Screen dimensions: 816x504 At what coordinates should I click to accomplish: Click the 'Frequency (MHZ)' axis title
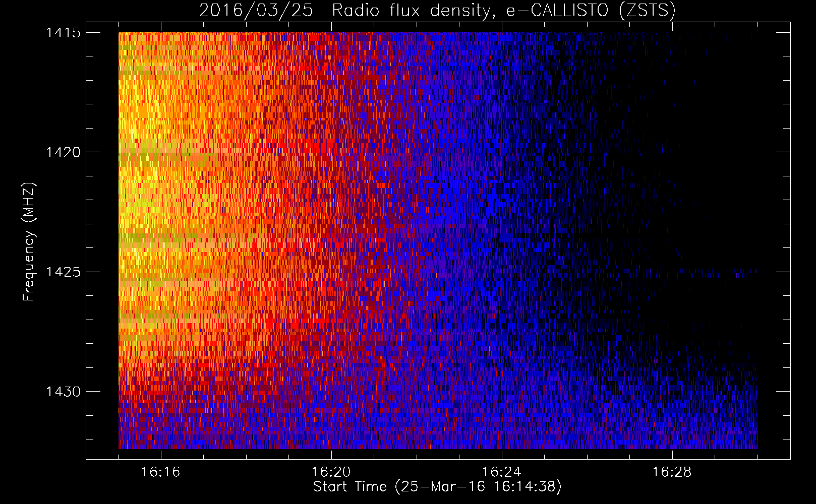pos(29,241)
